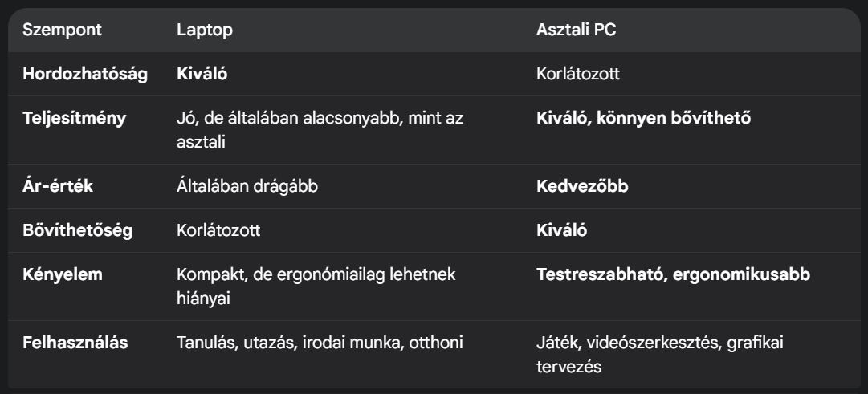Select the Bővíthetőség row label
The height and width of the screenshot is (394, 868).
[x=78, y=230]
